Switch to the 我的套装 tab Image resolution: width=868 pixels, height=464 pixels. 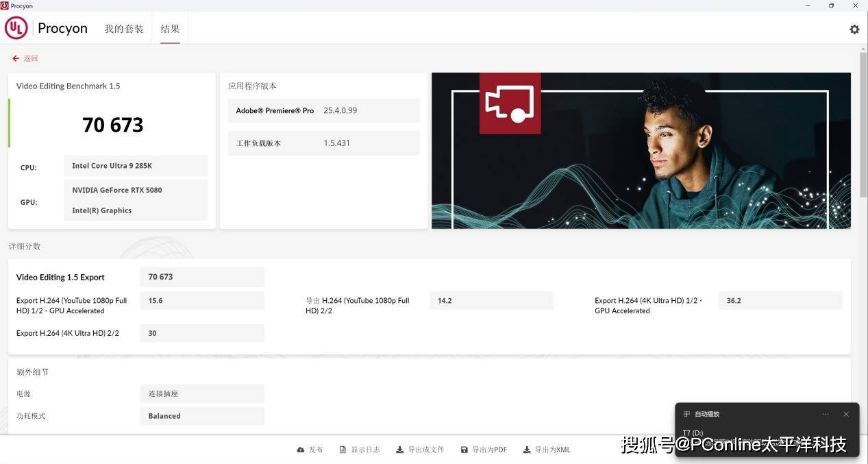tap(124, 29)
